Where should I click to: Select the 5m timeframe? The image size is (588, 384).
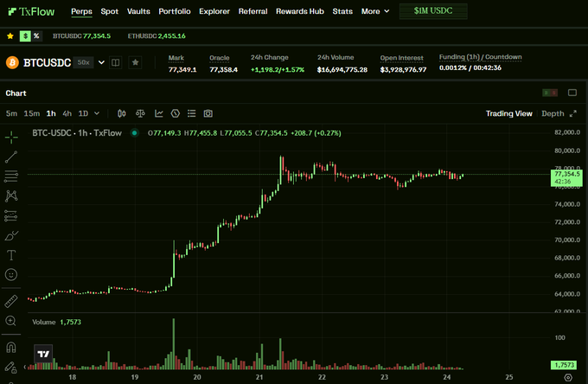click(x=11, y=113)
